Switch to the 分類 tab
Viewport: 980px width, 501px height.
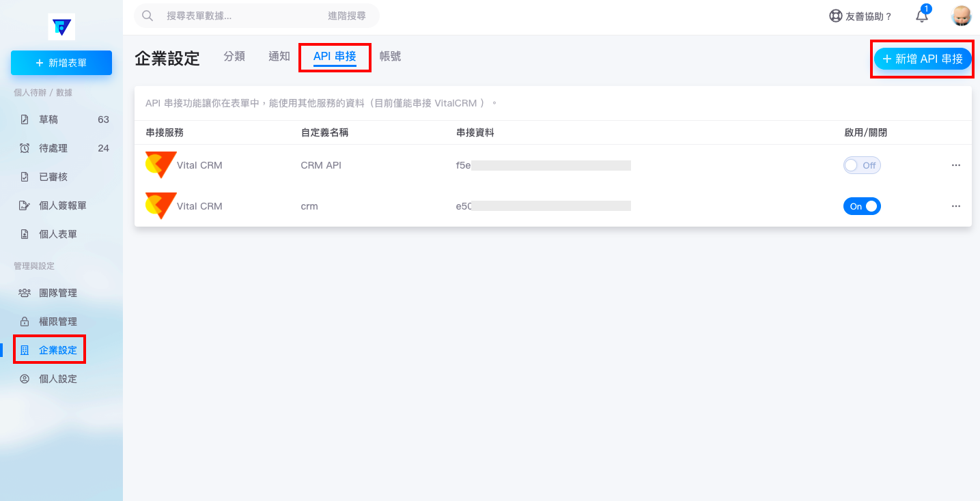coord(234,57)
